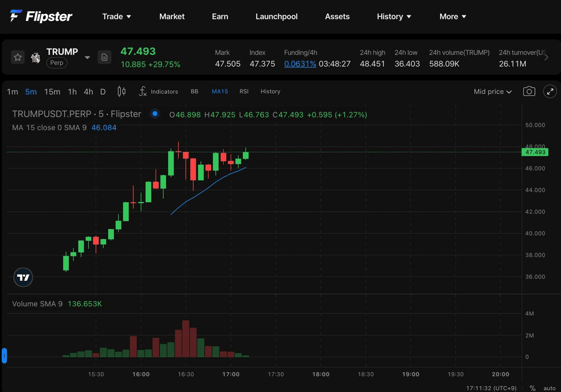Image resolution: width=561 pixels, height=392 pixels.
Task: Click the MA 15 close 0 SMA 9 legend
Action: (x=49, y=127)
